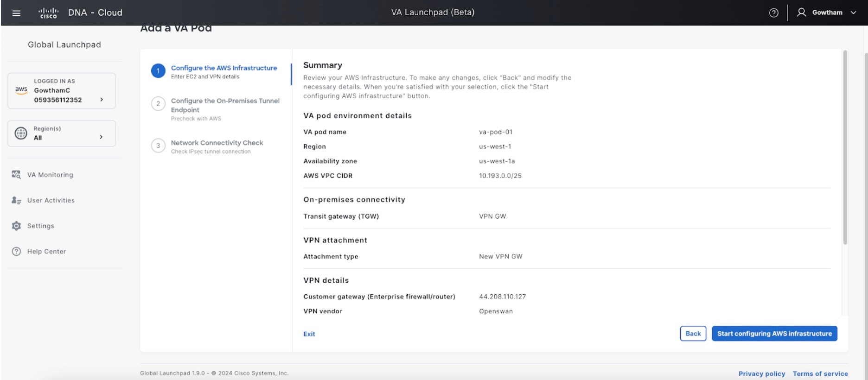
Task: Select step 2 circle indicator
Action: [x=158, y=104]
